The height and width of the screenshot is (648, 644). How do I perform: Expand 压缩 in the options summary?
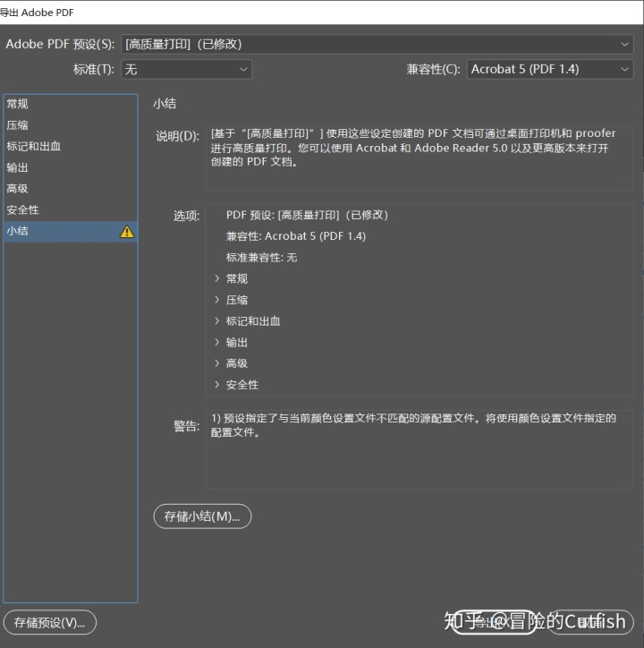[x=216, y=300]
